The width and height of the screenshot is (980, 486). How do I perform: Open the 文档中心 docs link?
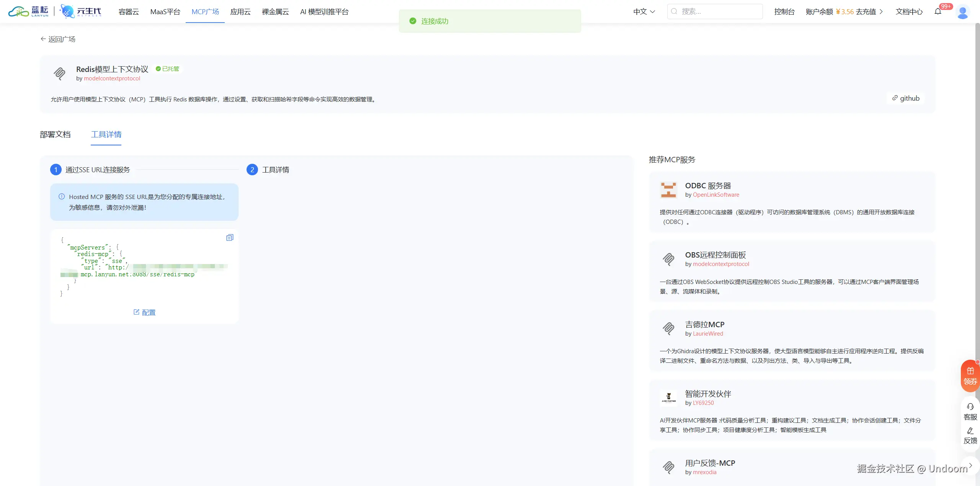coord(909,11)
